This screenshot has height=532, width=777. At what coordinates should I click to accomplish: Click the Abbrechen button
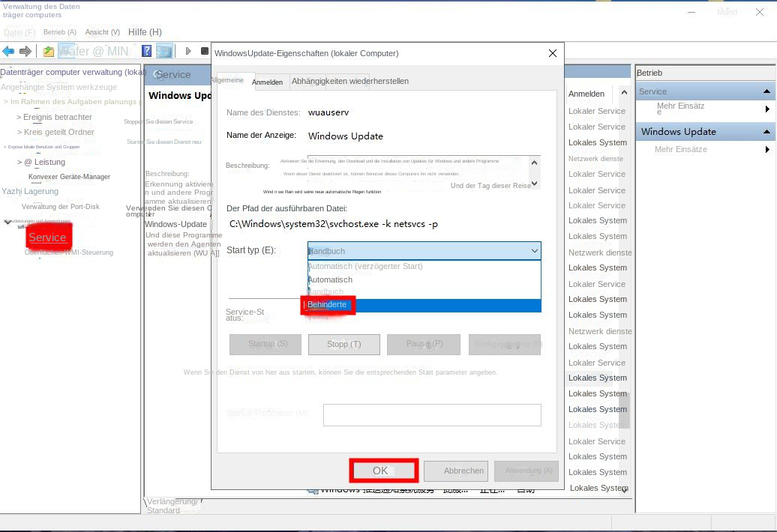click(456, 470)
